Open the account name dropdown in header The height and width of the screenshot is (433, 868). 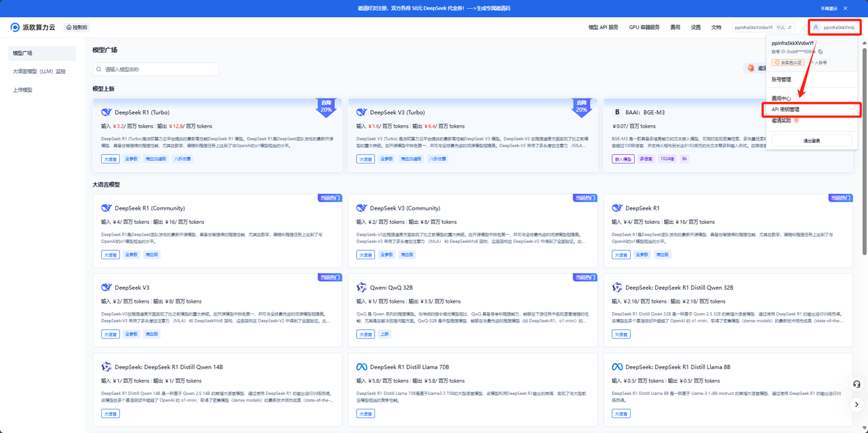(834, 27)
